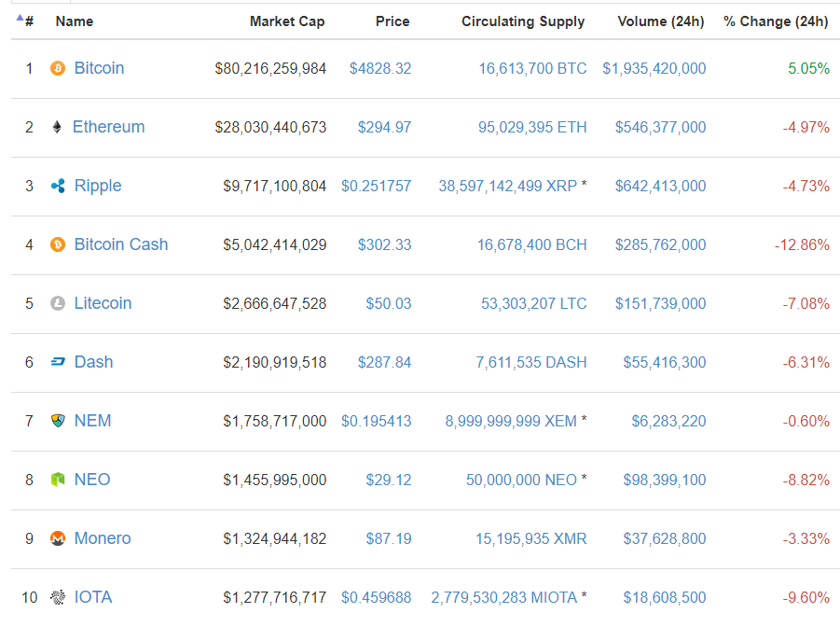Screen dimensions: 840x627
Task: Click the Ethereum diamond logo icon
Action: (57, 127)
